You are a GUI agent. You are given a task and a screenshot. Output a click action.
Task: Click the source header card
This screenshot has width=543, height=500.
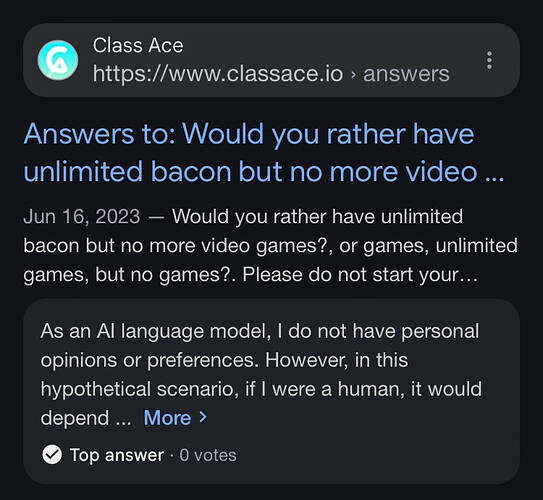point(271,60)
